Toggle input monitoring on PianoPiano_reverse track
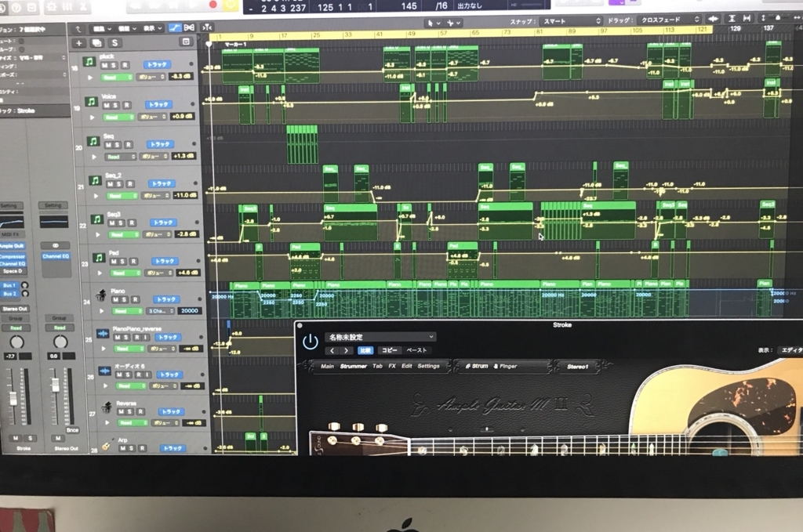Screen dimensions: 803x532 pos(147,338)
